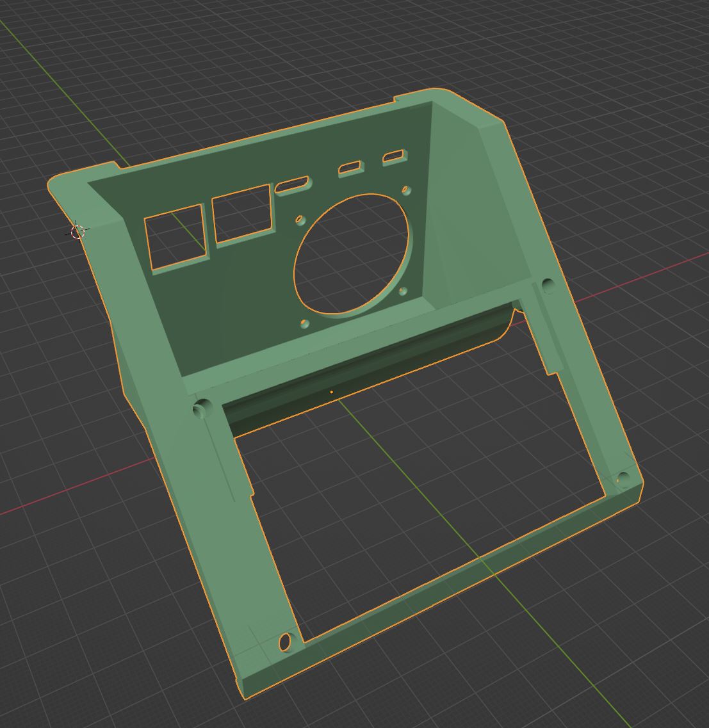The image size is (709, 728).
Task: Click the front-right corner mounting hole
Action: click(x=622, y=478)
